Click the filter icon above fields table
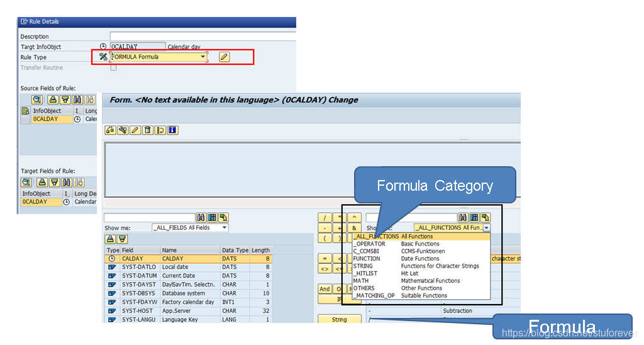This screenshot has width=644, height=345. pos(123,239)
